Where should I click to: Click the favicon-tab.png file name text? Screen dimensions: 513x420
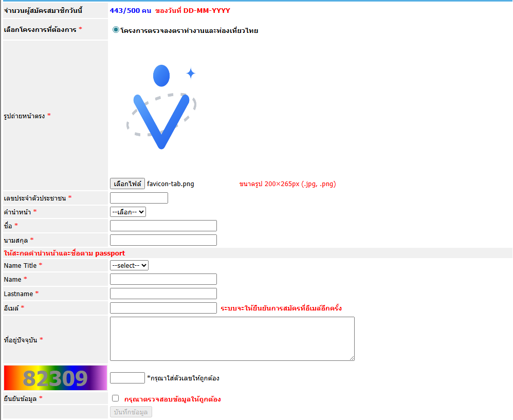170,184
